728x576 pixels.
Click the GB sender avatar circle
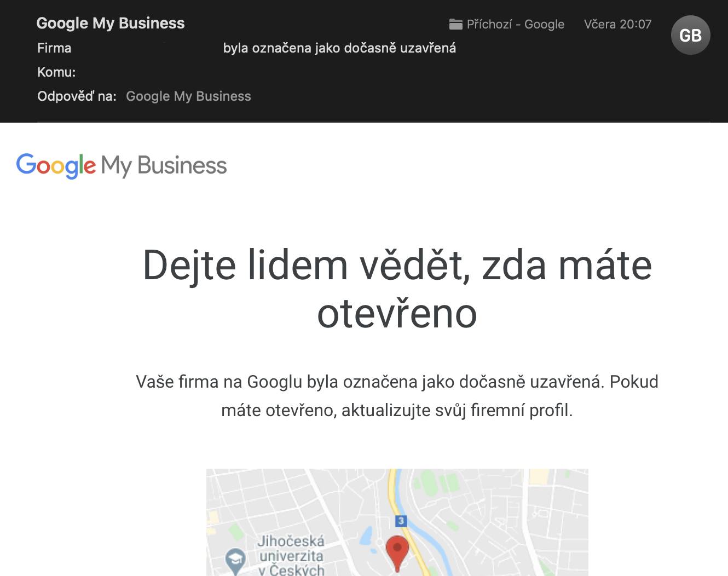[x=690, y=35]
